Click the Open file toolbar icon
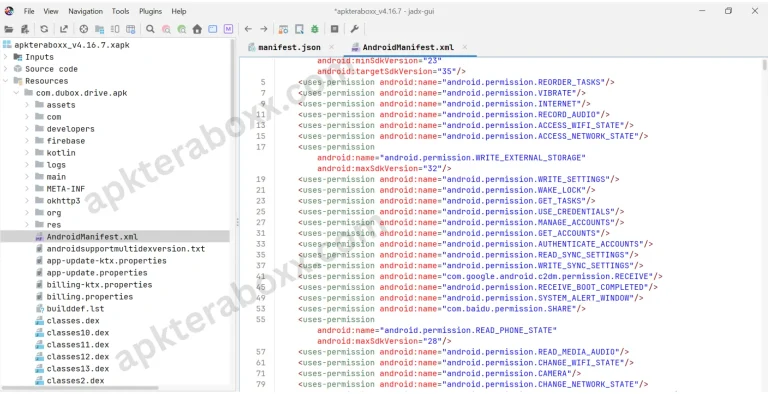Screen dimensions: 768x394 click(x=8, y=29)
